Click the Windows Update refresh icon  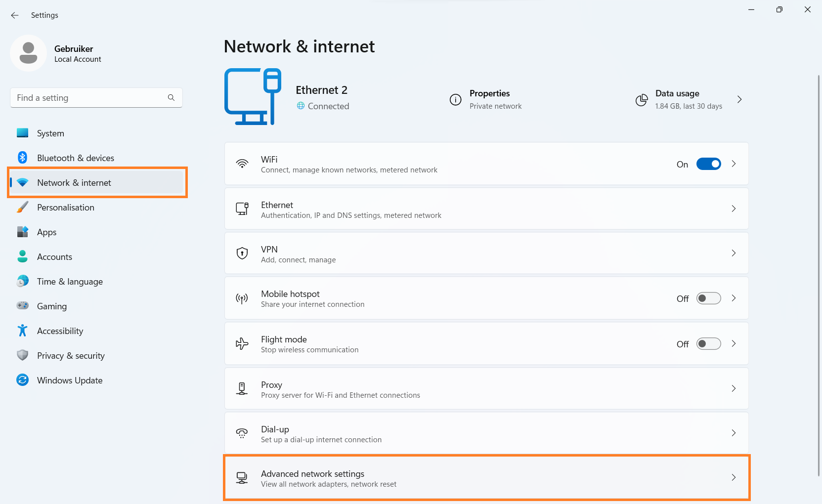[22, 380]
